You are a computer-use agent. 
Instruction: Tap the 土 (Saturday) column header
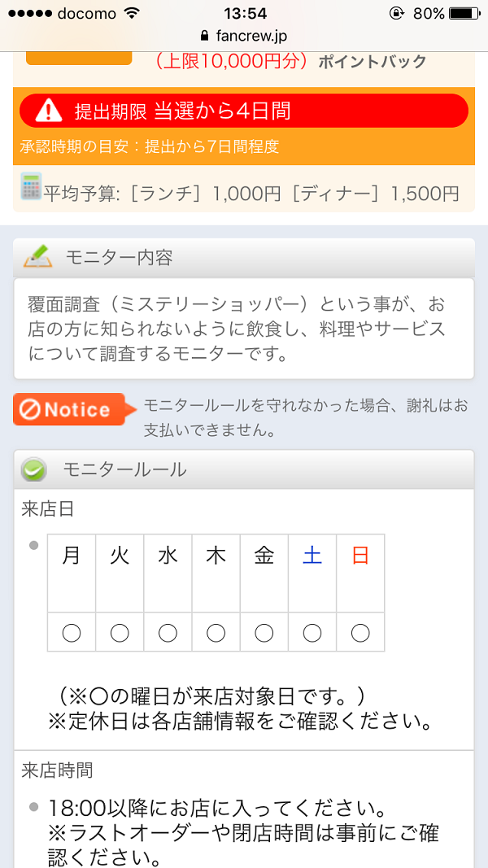pos(312,556)
